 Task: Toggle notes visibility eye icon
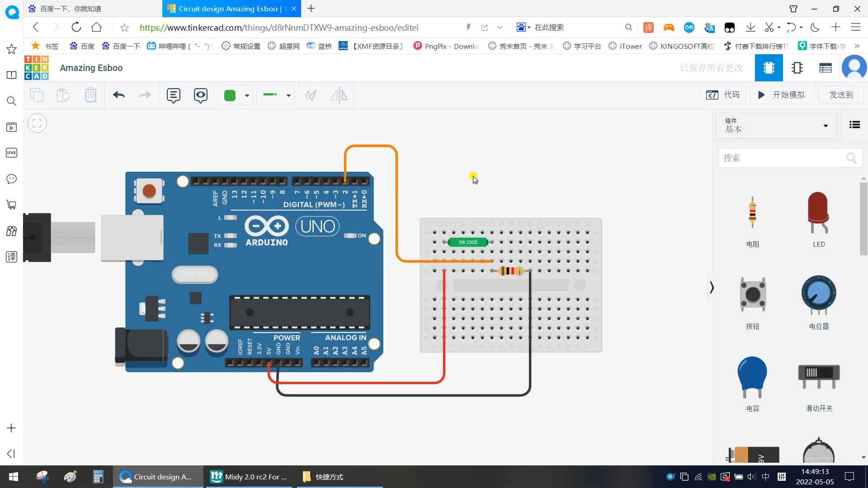pos(201,95)
